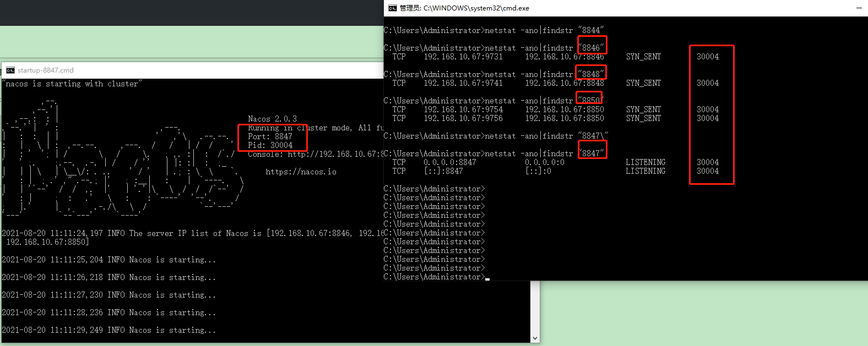Click the netstat findstr "8850" command line

coord(494,101)
